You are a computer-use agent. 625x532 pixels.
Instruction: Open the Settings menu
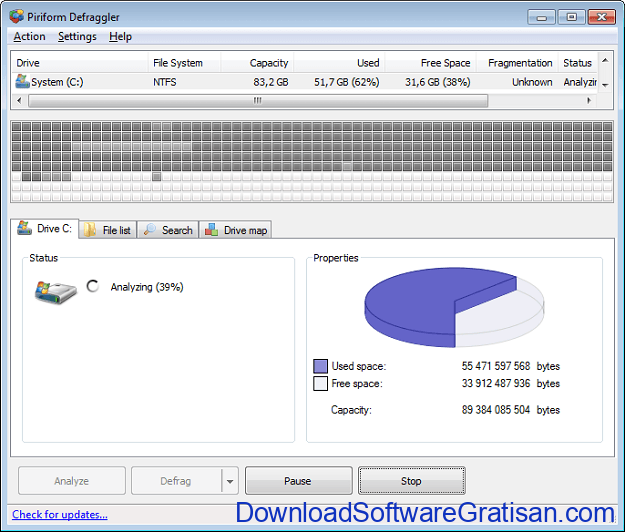pyautogui.click(x=77, y=37)
